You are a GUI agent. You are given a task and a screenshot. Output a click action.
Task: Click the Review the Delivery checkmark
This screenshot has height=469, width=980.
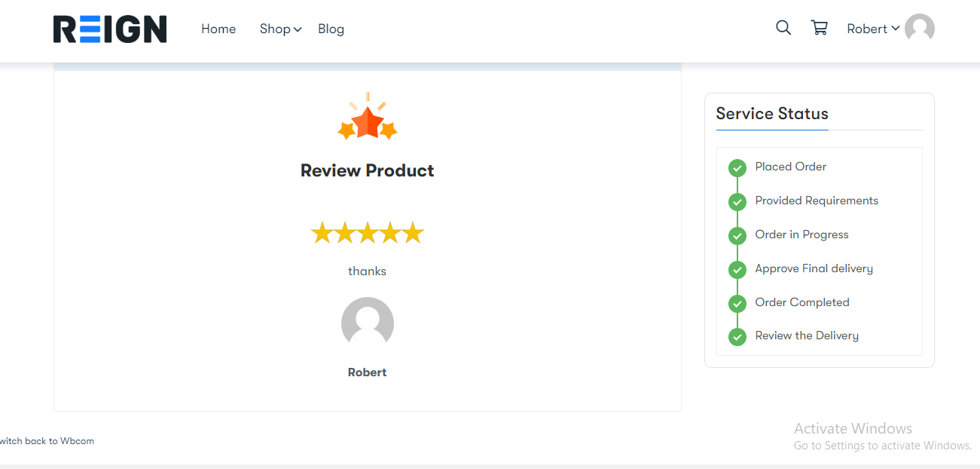(x=737, y=336)
